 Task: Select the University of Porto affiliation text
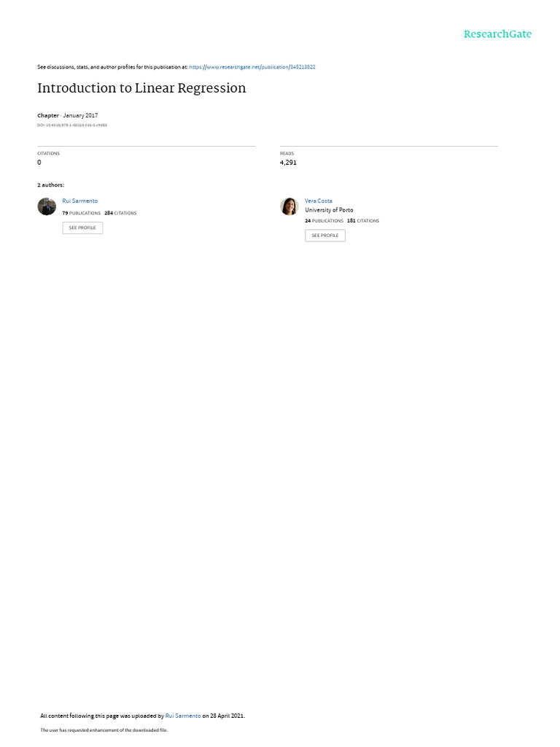[x=329, y=210]
